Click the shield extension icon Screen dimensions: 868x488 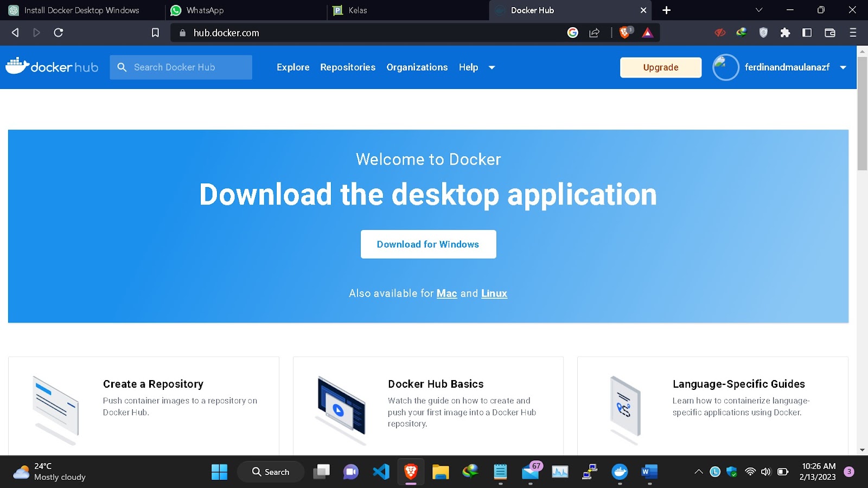(x=763, y=33)
